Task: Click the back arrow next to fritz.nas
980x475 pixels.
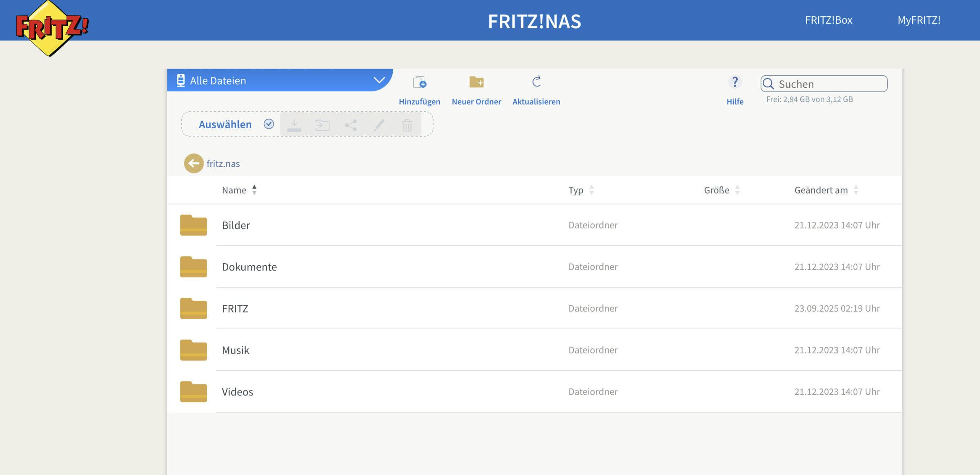Action: click(194, 163)
